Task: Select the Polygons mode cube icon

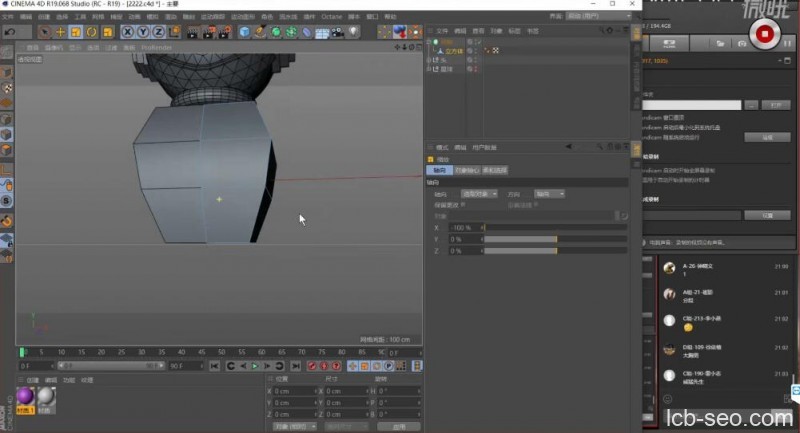Action: (x=6, y=150)
